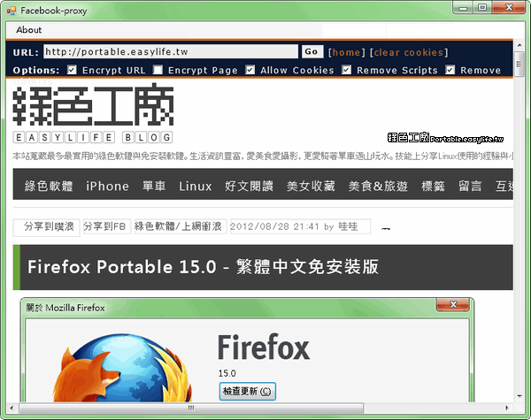Toggle the Allow Cookies checkbox
This screenshot has width=531, height=420.
click(250, 70)
